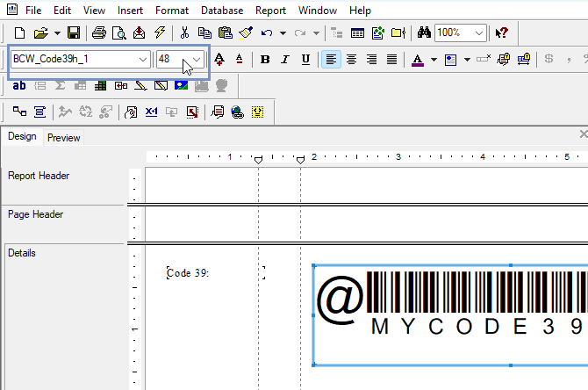
Task: Select the Insert Box tool
Action: [x=161, y=86]
